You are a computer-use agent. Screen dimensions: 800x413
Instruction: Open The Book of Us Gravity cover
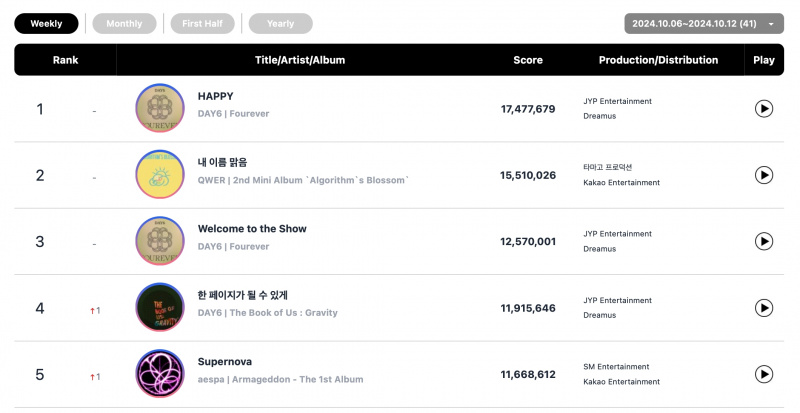click(x=160, y=307)
